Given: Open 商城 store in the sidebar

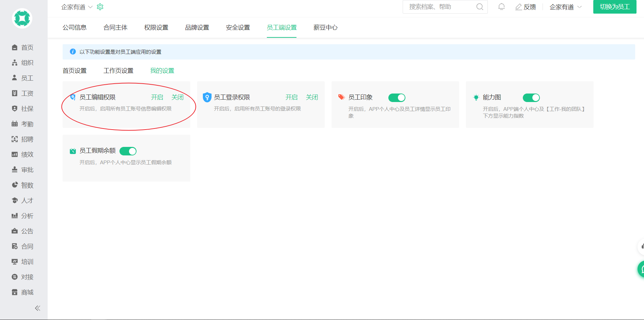Looking at the screenshot, I should coord(23,292).
